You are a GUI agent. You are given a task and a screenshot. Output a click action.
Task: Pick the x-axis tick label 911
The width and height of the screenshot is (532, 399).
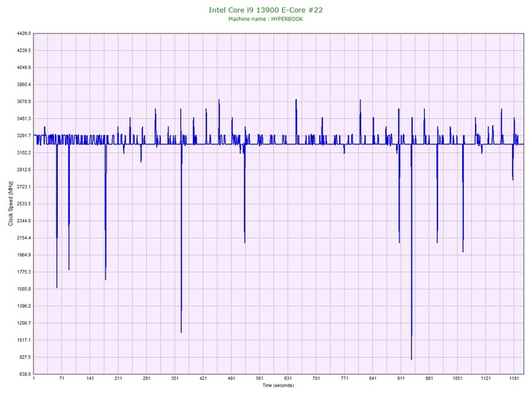coord(401,378)
